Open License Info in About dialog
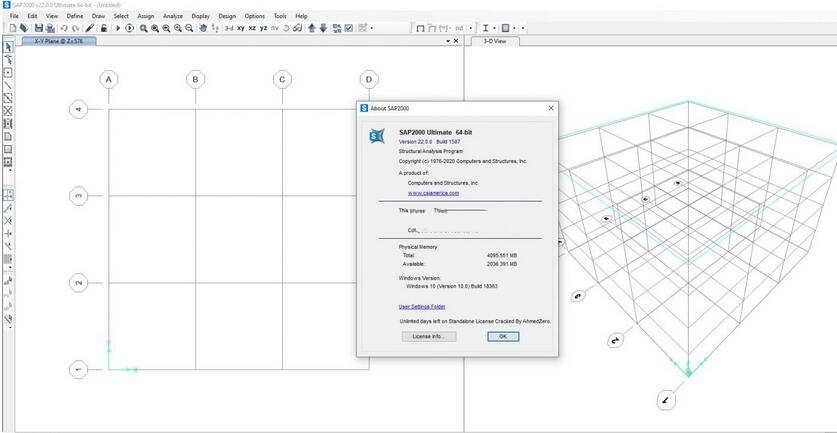 click(429, 336)
